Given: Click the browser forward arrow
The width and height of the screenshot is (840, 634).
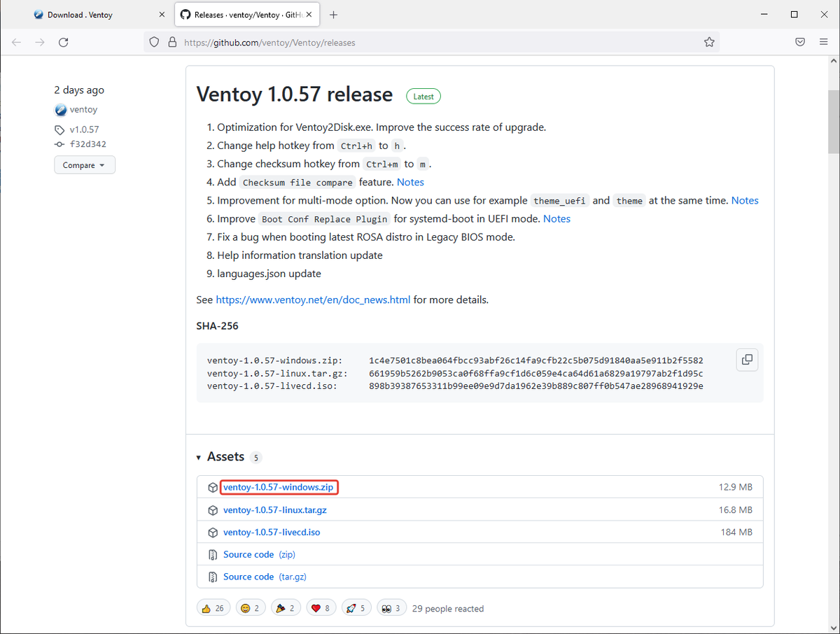Looking at the screenshot, I should (40, 42).
